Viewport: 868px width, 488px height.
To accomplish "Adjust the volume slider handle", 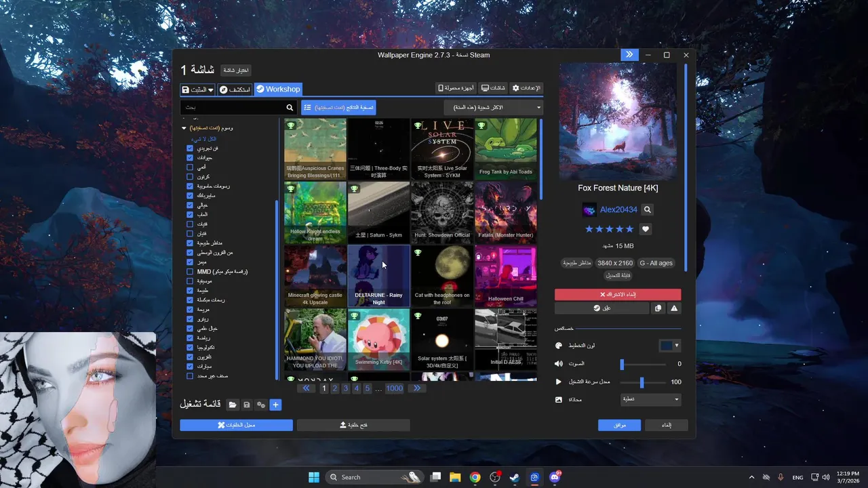I will click(622, 364).
